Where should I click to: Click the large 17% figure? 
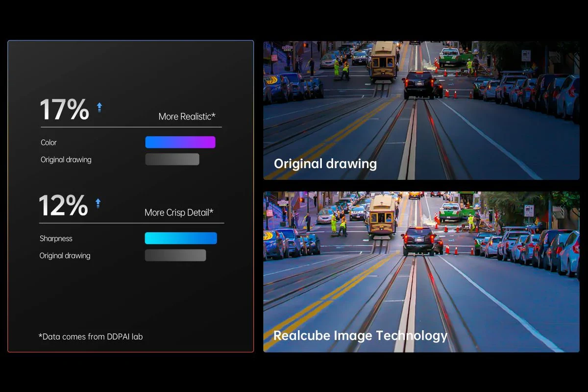pyautogui.click(x=64, y=110)
